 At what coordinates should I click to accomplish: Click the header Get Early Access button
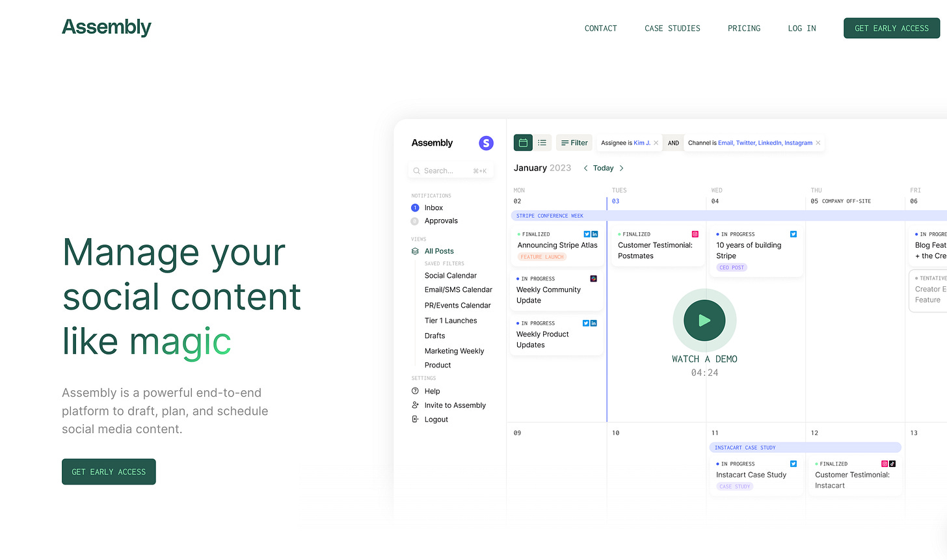click(892, 28)
